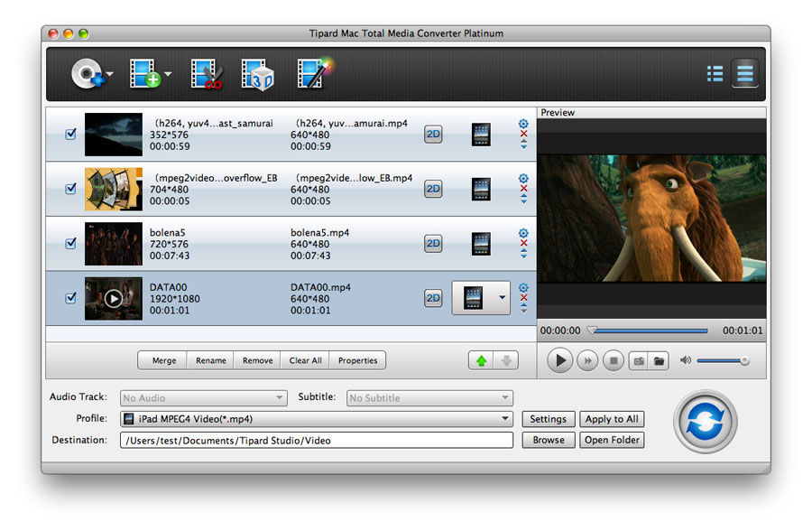Take a snapshot with the camera icon
The height and width of the screenshot is (531, 812).
pos(638,361)
